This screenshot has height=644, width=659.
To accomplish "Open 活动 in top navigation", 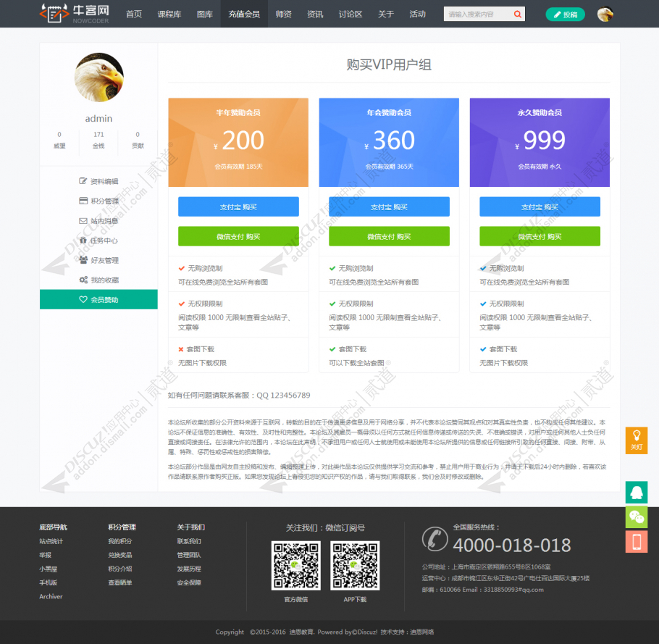I will (x=417, y=14).
